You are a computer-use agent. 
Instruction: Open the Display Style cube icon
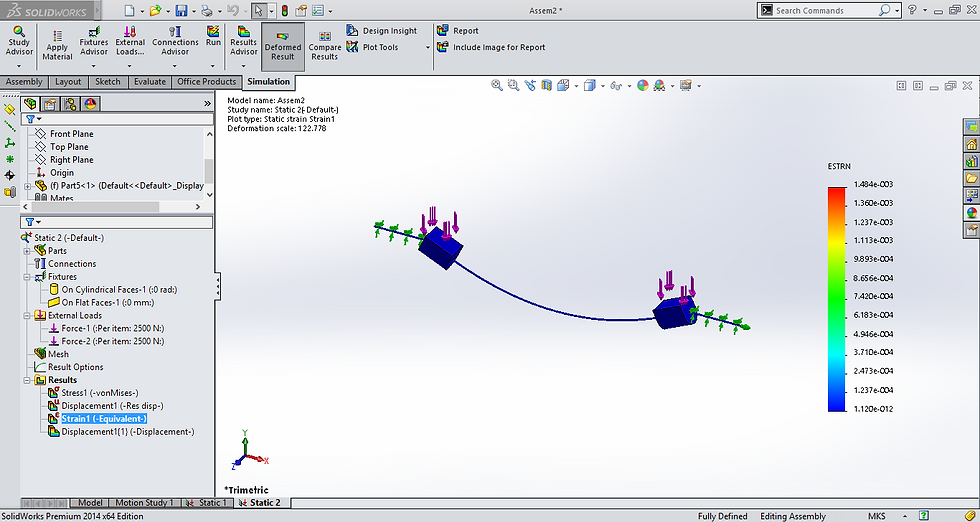[x=589, y=86]
